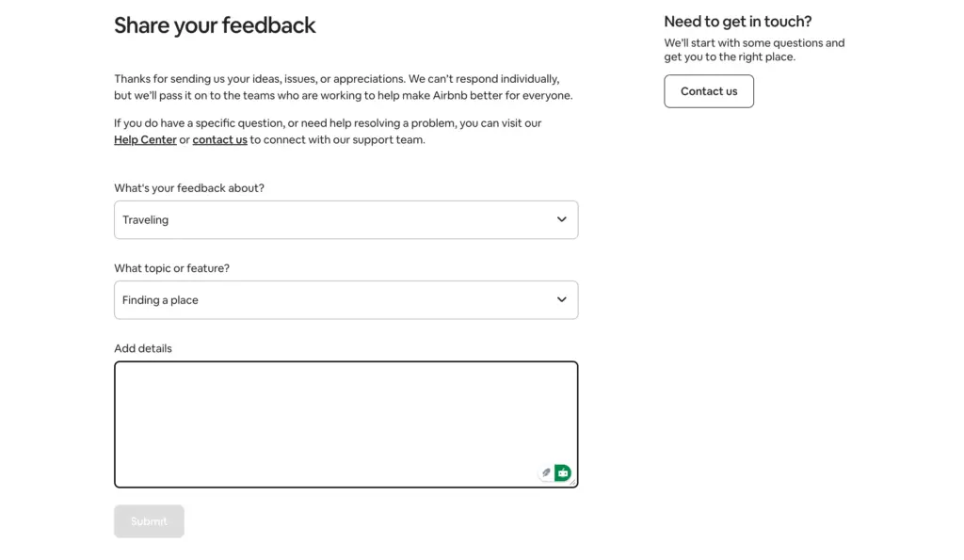Screen dimensions: 964x560
Task: Open the "What topic or feature?" dropdown
Action: pos(345,299)
